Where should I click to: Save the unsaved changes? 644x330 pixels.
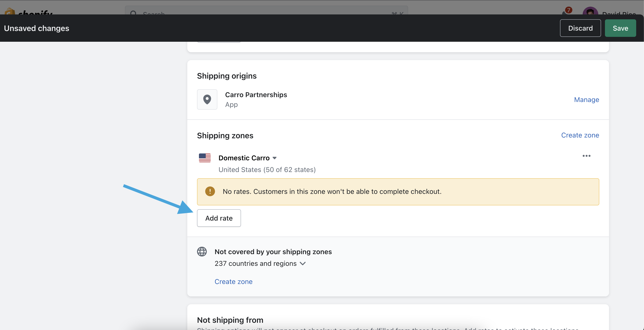click(x=620, y=28)
